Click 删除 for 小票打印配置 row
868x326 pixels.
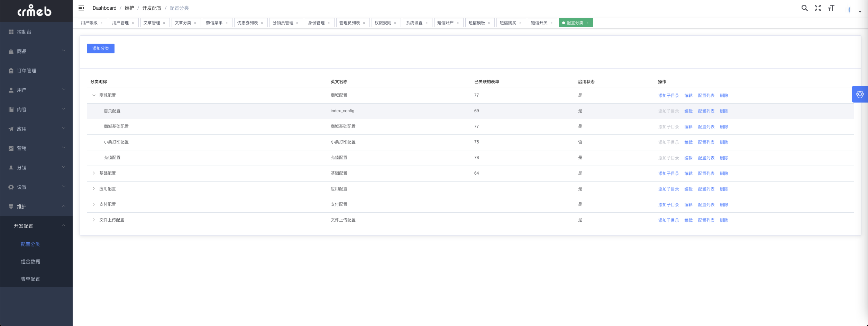pyautogui.click(x=724, y=142)
